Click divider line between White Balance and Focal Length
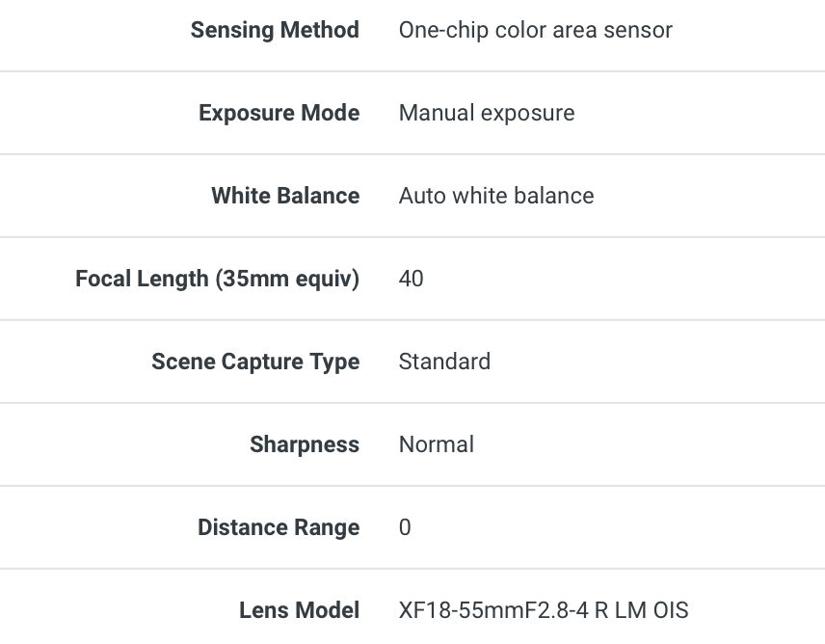This screenshot has height=644, width=825. point(412,237)
